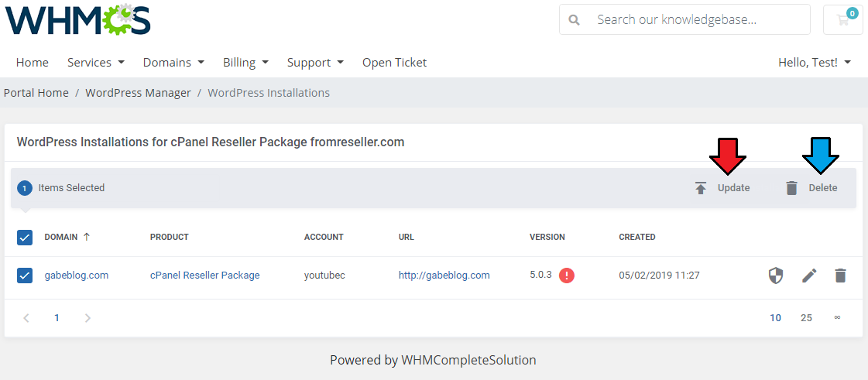Visit the http://gabeblog.com URL link
The height and width of the screenshot is (380, 868).
(x=444, y=275)
